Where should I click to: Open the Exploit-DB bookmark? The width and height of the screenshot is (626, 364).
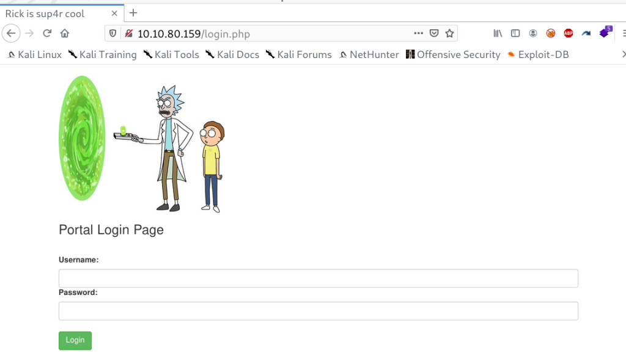(x=538, y=55)
